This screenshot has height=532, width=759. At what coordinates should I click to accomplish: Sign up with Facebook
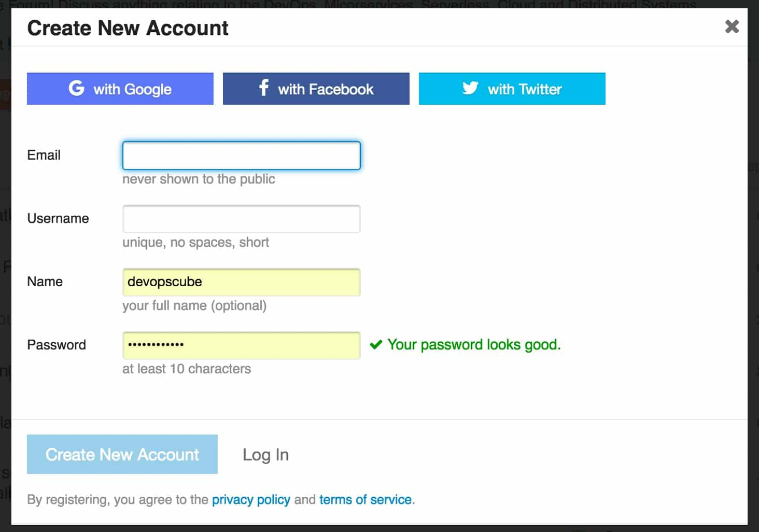coord(316,89)
